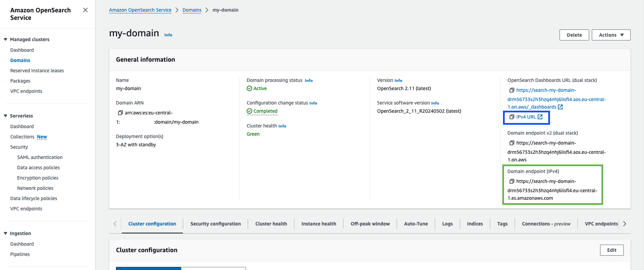
Task: Go to Amazon OpenSearch Service breadcrumb
Action: coord(140,10)
